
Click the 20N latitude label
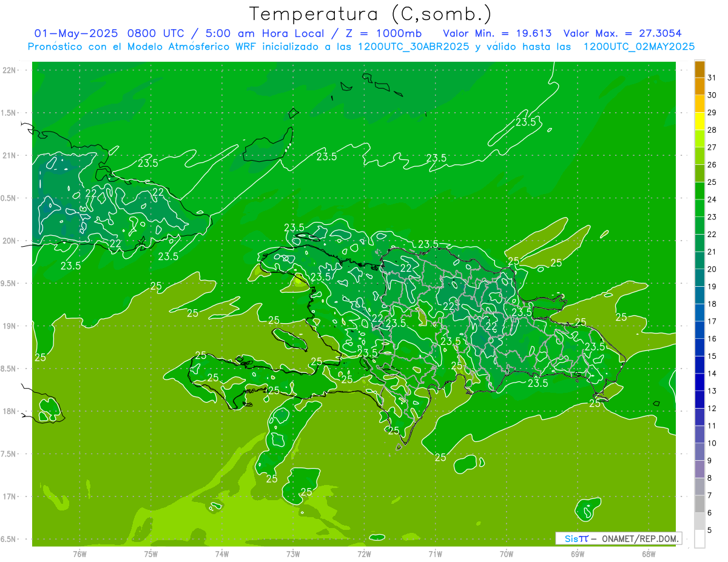[10, 241]
